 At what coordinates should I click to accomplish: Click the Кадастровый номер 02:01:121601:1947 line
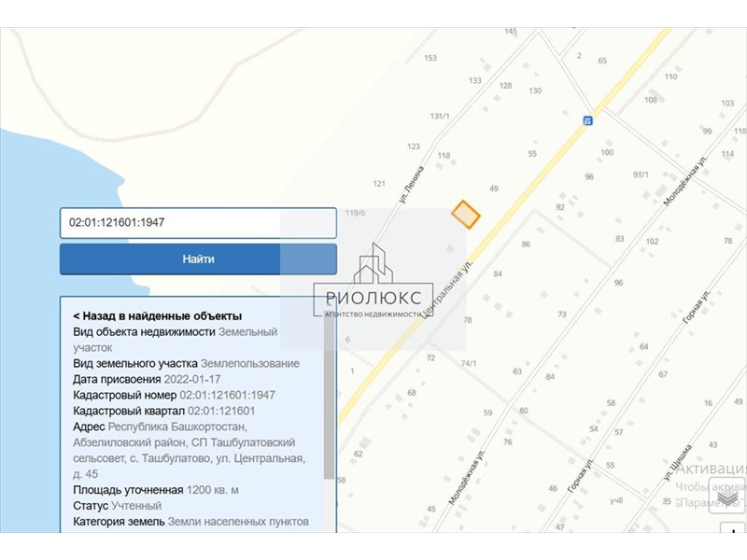coord(174,395)
